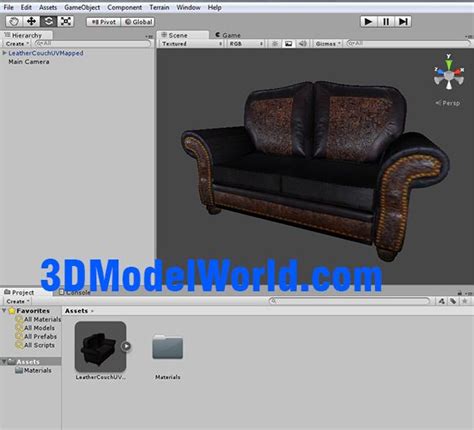
Task: Expand LeatherCouchUVMapped in Hierarchy
Action: click(4, 53)
